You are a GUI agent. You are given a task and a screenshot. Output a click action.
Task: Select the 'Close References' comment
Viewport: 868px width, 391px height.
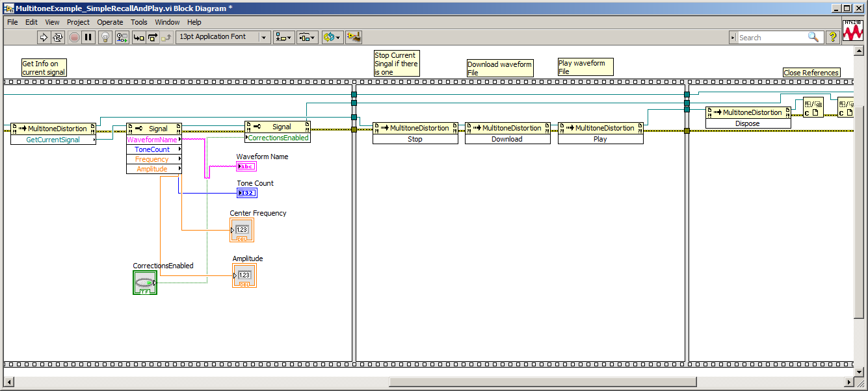(811, 73)
